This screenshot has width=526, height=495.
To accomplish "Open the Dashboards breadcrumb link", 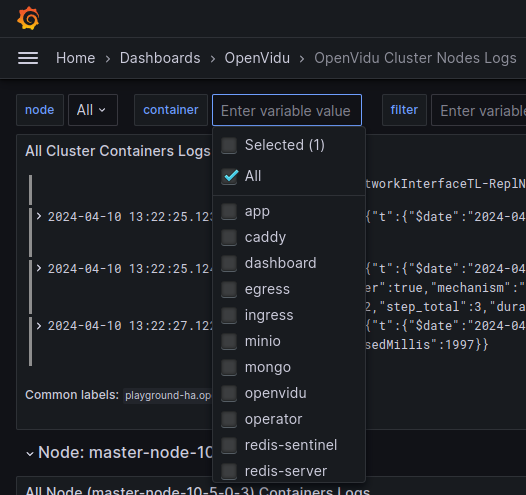I will (x=160, y=58).
